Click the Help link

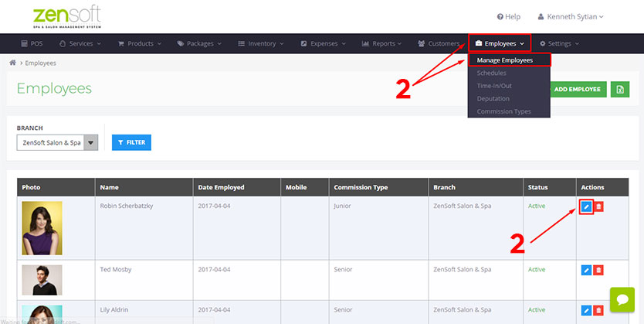[508, 17]
